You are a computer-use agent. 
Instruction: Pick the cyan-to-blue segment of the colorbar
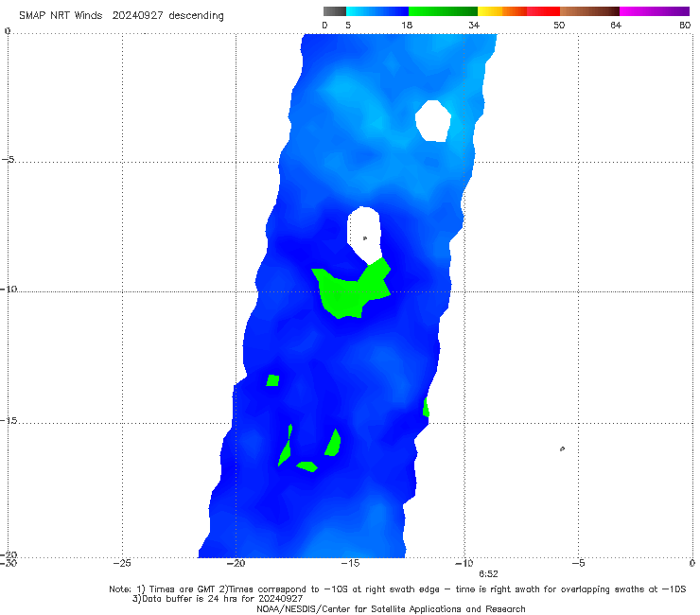pos(377,11)
